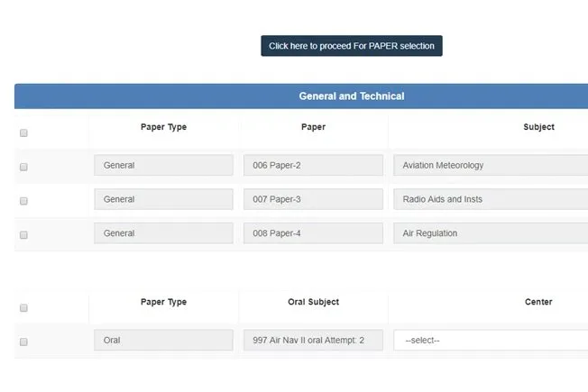Click the '008 Paper-4' field
The height and width of the screenshot is (392, 588).
313,233
